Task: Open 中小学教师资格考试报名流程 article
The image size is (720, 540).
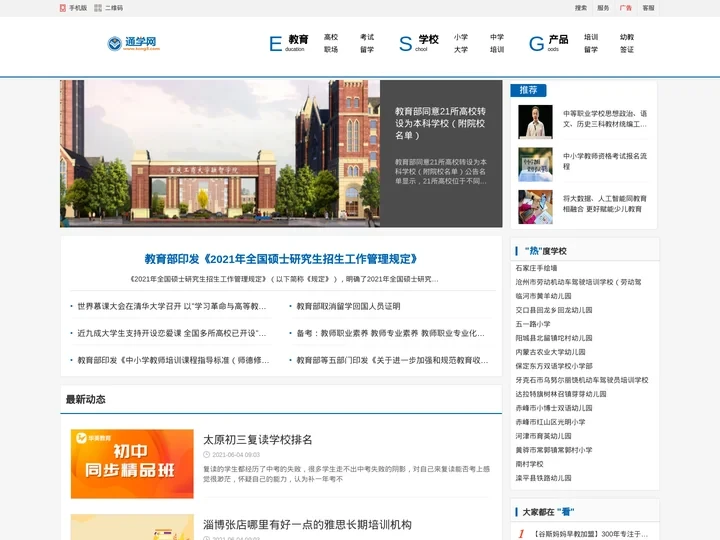Action: tap(605, 161)
